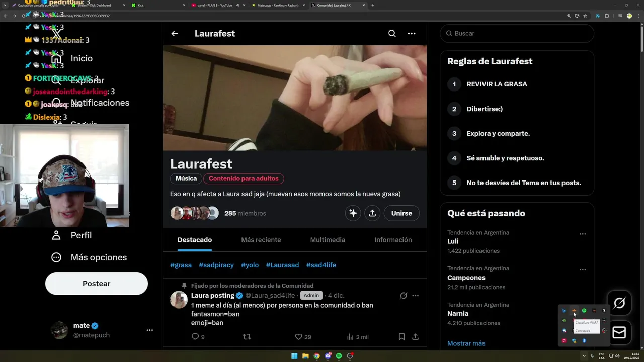Click the taskbar volume icon
The height and width of the screenshot is (362, 644).
617,356
